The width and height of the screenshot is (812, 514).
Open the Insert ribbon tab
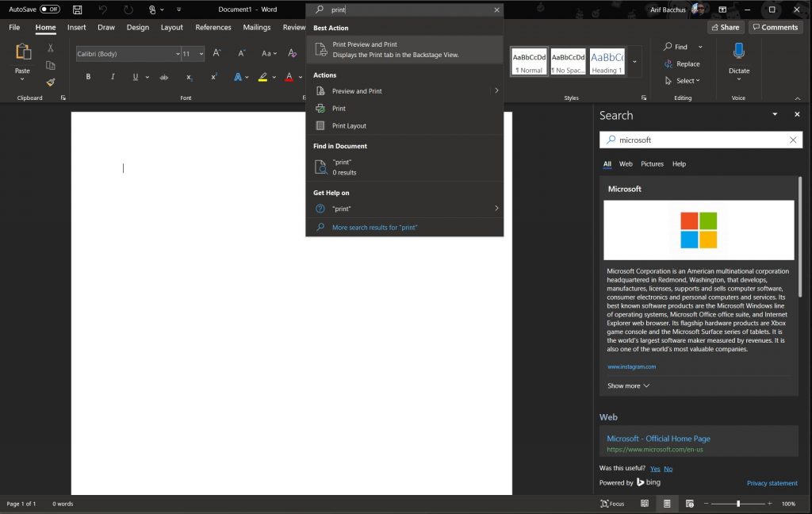[77, 27]
